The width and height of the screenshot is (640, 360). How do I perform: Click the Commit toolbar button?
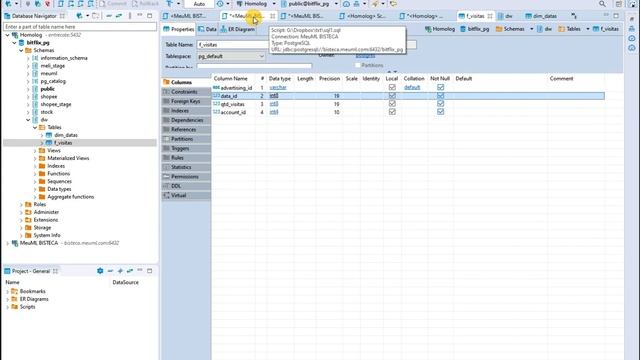click(x=113, y=4)
